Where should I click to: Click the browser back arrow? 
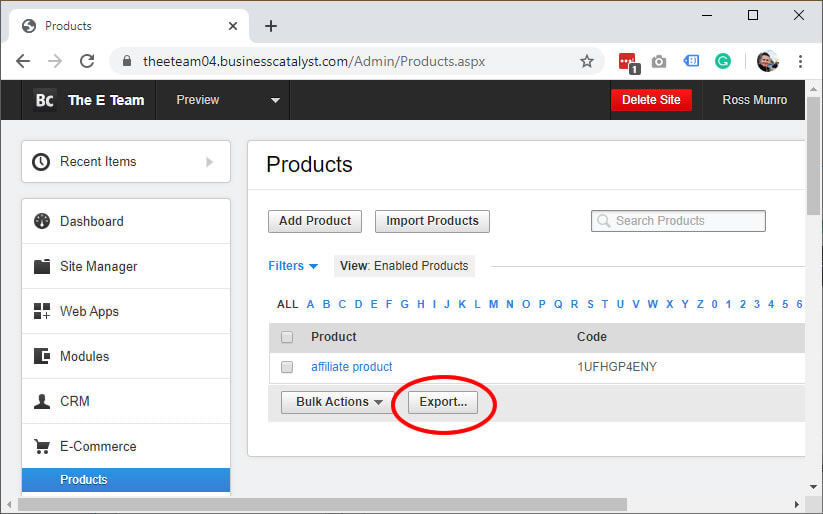pos(23,61)
